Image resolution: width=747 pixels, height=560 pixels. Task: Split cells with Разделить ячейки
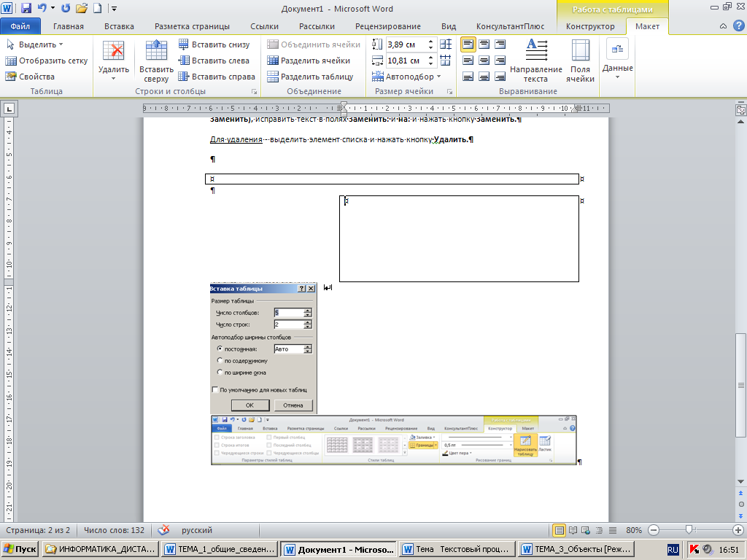coord(309,61)
